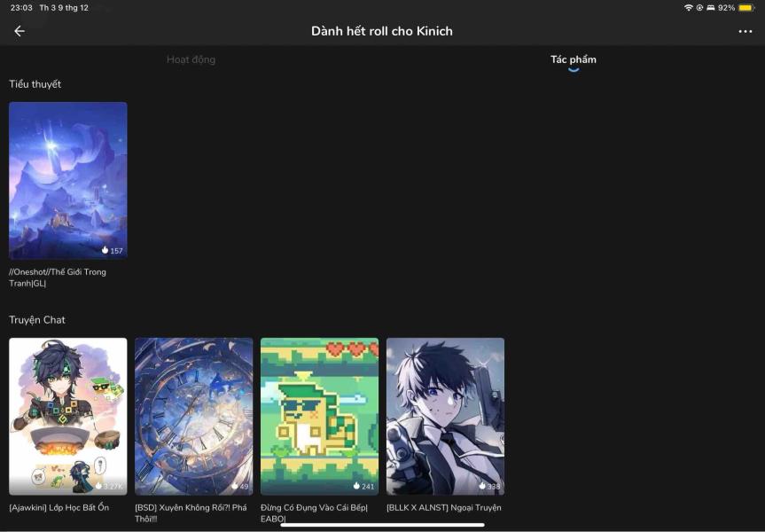This screenshot has width=765, height=532.
Task: Click the flame icon showing 3.27K
Action: click(98, 486)
